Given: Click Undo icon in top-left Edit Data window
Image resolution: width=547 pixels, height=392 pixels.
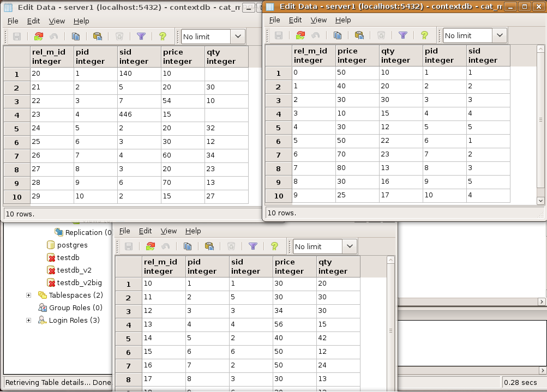Looking at the screenshot, I should pos(54,37).
